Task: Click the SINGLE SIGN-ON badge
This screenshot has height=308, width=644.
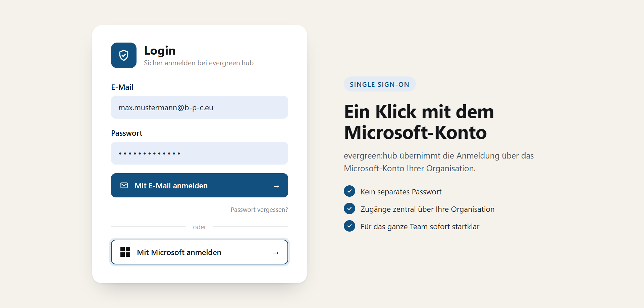Action: click(380, 84)
